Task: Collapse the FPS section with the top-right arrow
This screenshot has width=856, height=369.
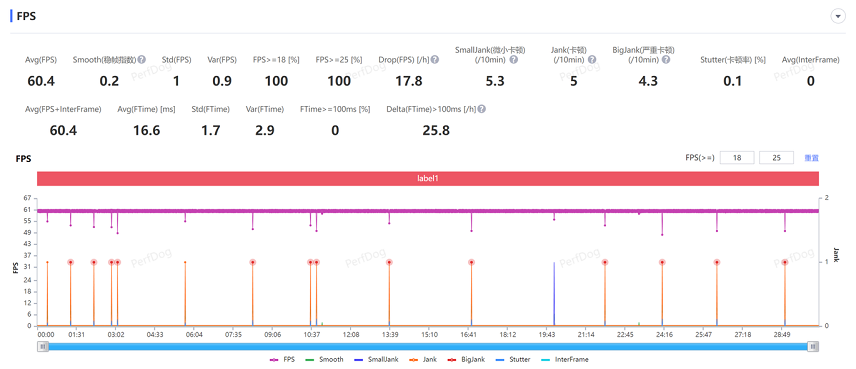Action: tap(837, 16)
